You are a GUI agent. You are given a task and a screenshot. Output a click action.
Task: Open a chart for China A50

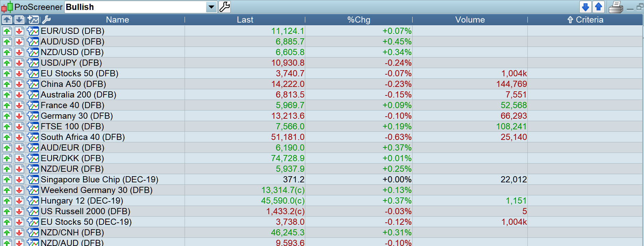33,84
